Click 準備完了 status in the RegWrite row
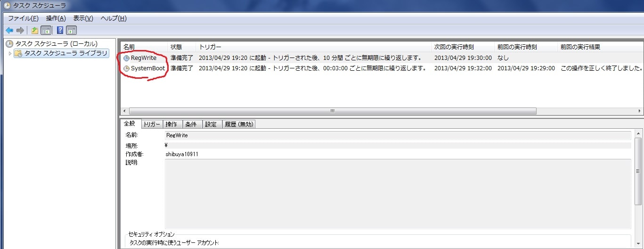 click(182, 58)
